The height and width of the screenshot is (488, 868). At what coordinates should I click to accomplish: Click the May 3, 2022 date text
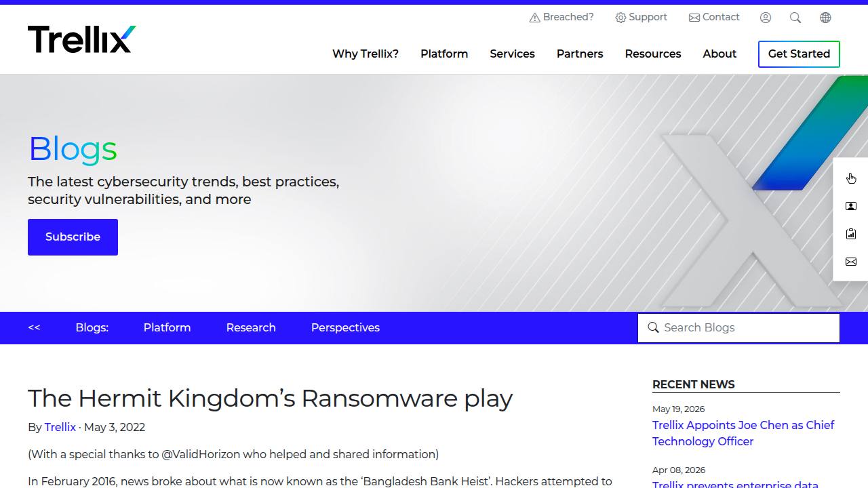pos(115,427)
